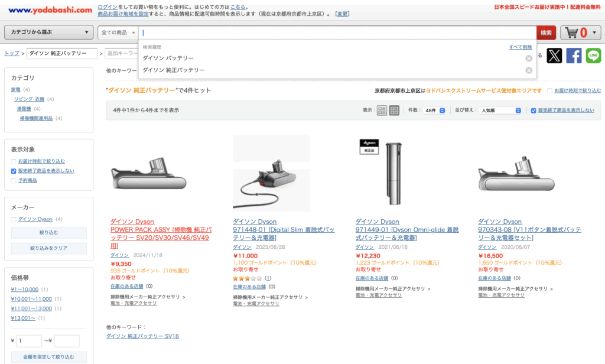
Task: Click the '絞り込みをクリア' button
Action: (x=49, y=248)
